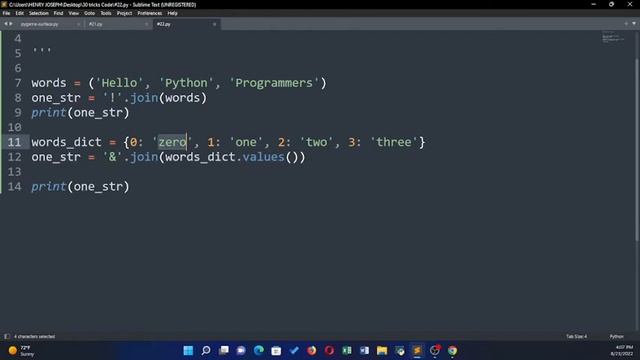Screen dimensions: 640x360
Task: Open taskbar Search
Action: click(x=206, y=350)
